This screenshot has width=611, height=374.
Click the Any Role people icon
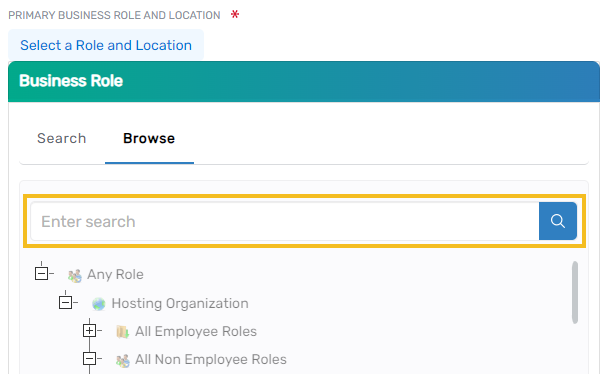point(74,275)
